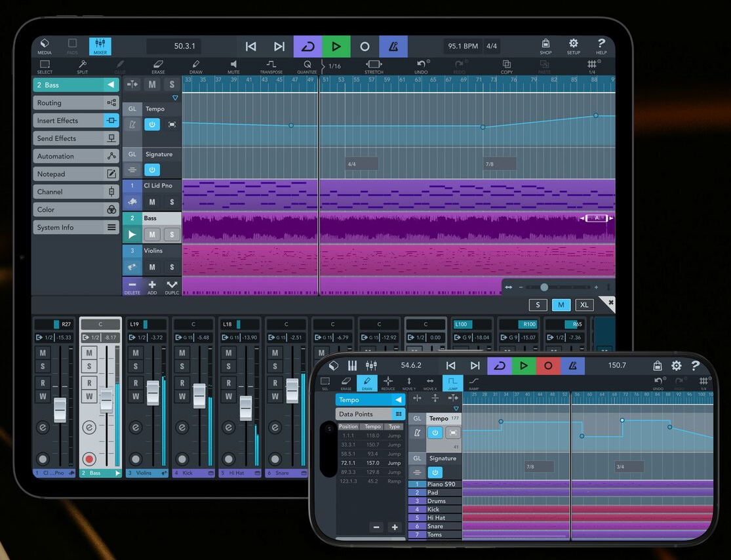This screenshot has height=560, width=731.
Task: Collapse the Tempo inspector header on the iPhone
Action: [x=398, y=399]
